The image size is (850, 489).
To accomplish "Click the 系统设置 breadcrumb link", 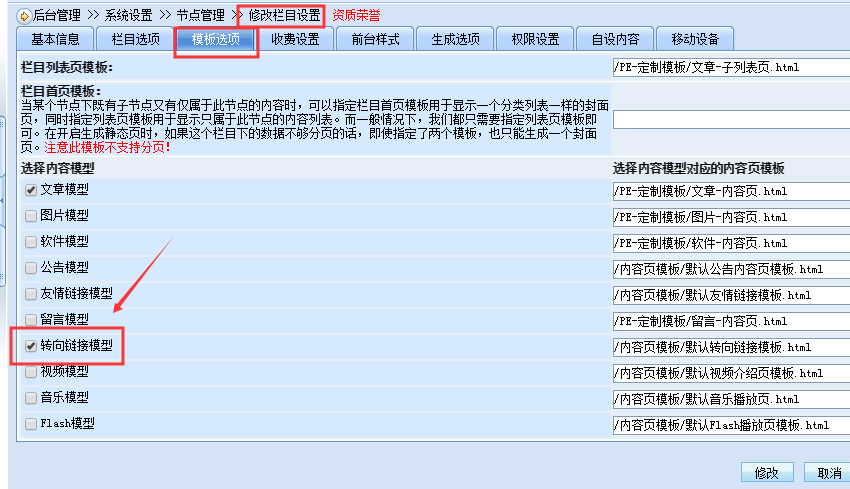I will coord(128,15).
